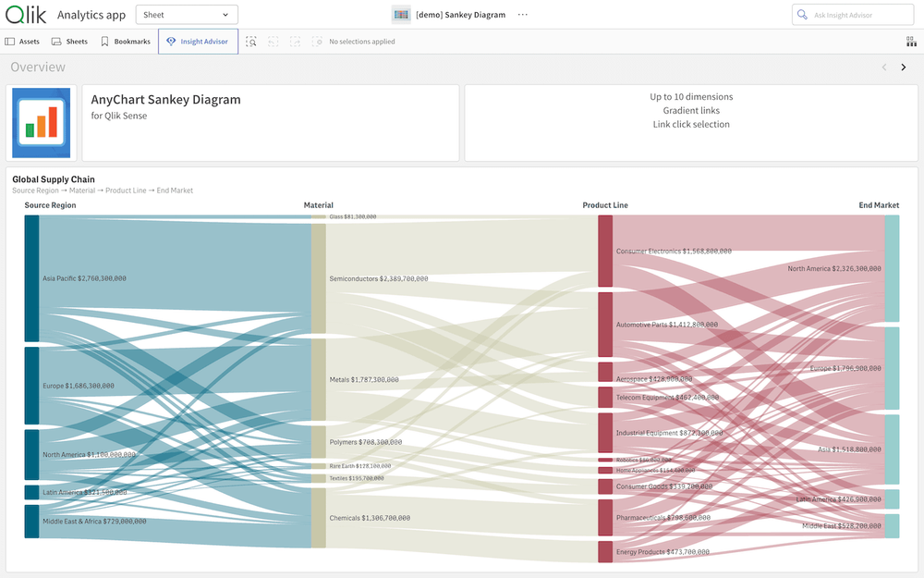Select the Consumer Goods product node
Viewport: 924px width, 578px height.
coord(605,486)
